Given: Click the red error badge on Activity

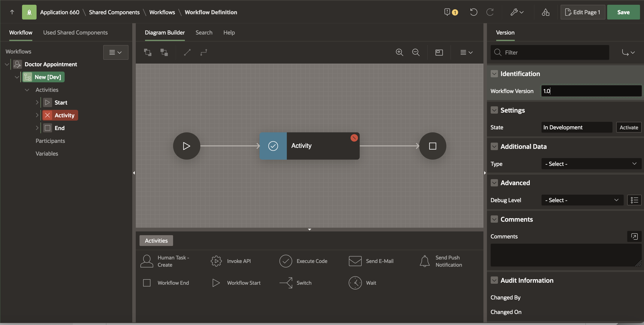Looking at the screenshot, I should (354, 138).
